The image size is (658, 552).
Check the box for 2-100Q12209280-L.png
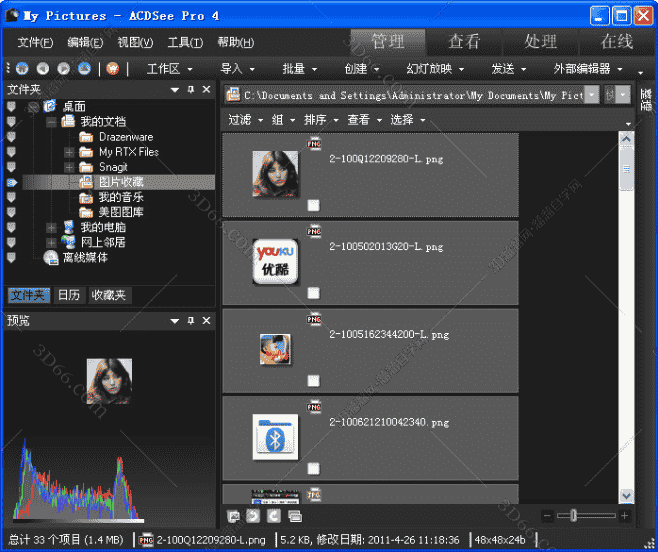(x=314, y=205)
